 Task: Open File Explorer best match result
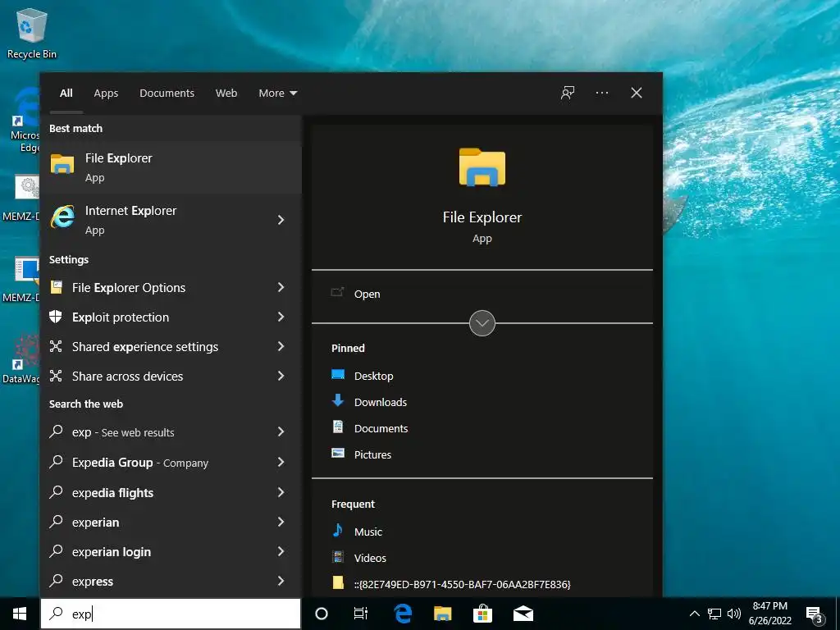[x=171, y=167]
